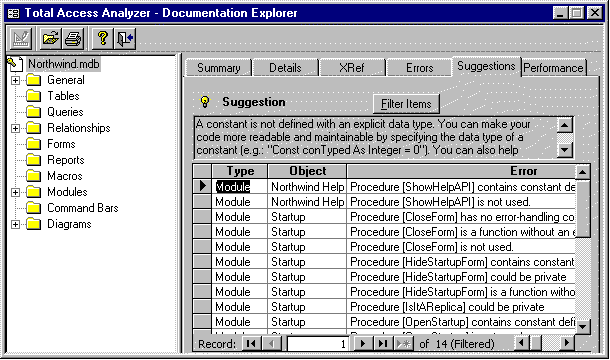Click the analyze/document toolbar icon
This screenshot has height=360, width=610.
[20, 38]
